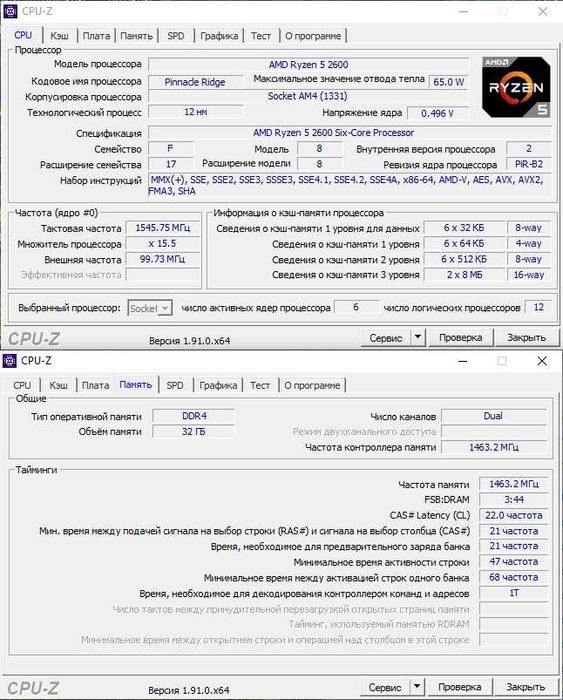Click Проверка button in top window

point(461,338)
